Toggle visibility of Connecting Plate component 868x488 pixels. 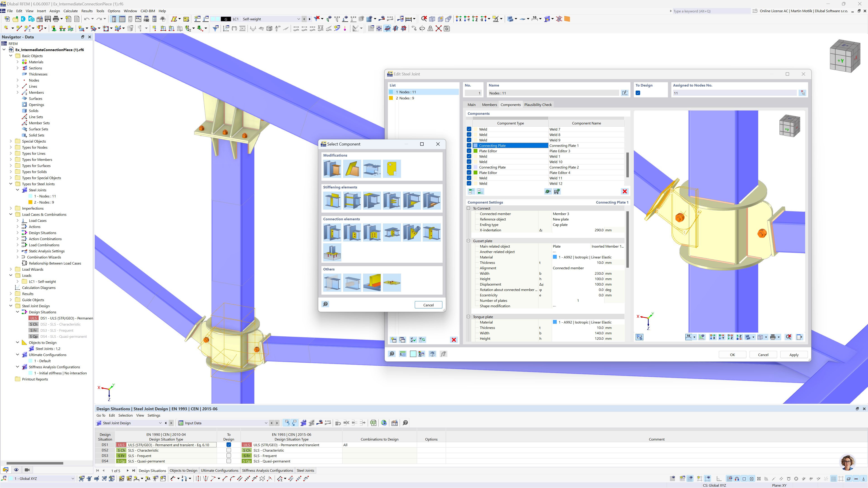click(469, 145)
